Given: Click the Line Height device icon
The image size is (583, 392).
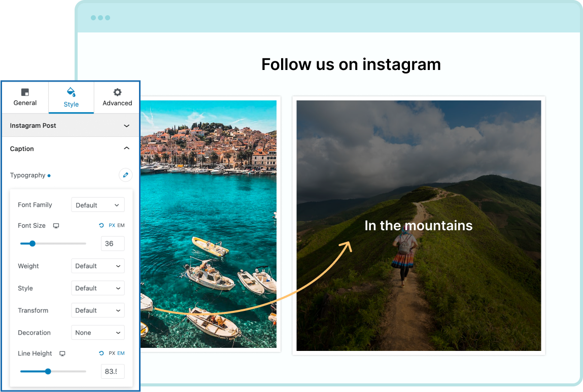Looking at the screenshot, I should coord(62,353).
